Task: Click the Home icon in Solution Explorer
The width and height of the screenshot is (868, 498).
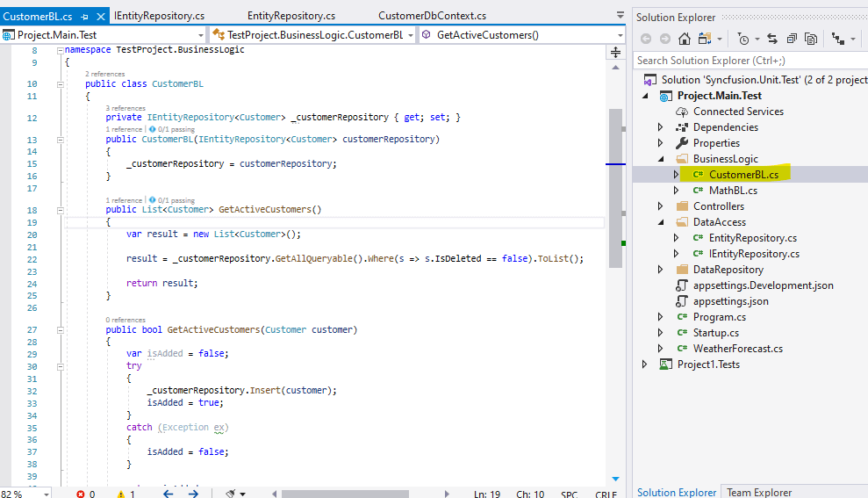Action: point(685,39)
